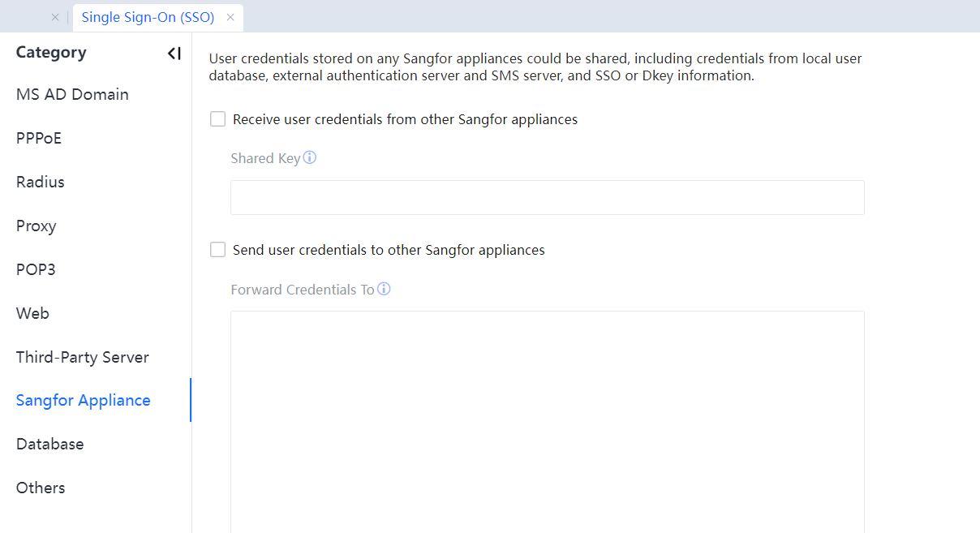Enable sending credentials to other Sangfor appliances
The width and height of the screenshot is (980, 533).
[217, 250]
